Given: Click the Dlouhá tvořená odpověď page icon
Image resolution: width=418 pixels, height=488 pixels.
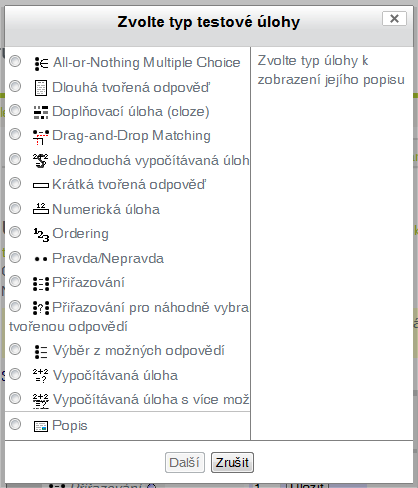Looking at the screenshot, I should [41, 88].
